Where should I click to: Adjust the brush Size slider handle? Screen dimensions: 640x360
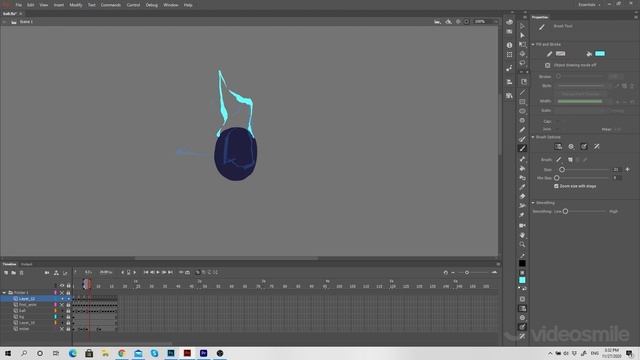[562, 169]
